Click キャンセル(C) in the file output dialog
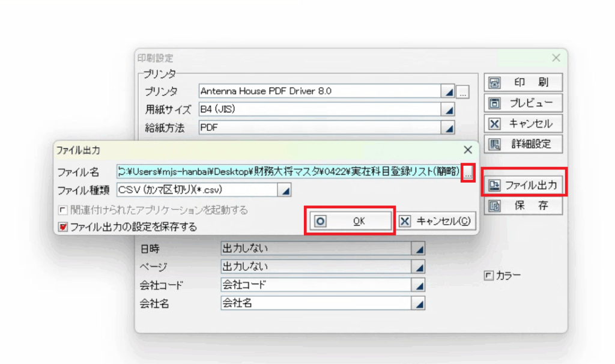Viewport: 615px width, 364px height. click(x=436, y=220)
